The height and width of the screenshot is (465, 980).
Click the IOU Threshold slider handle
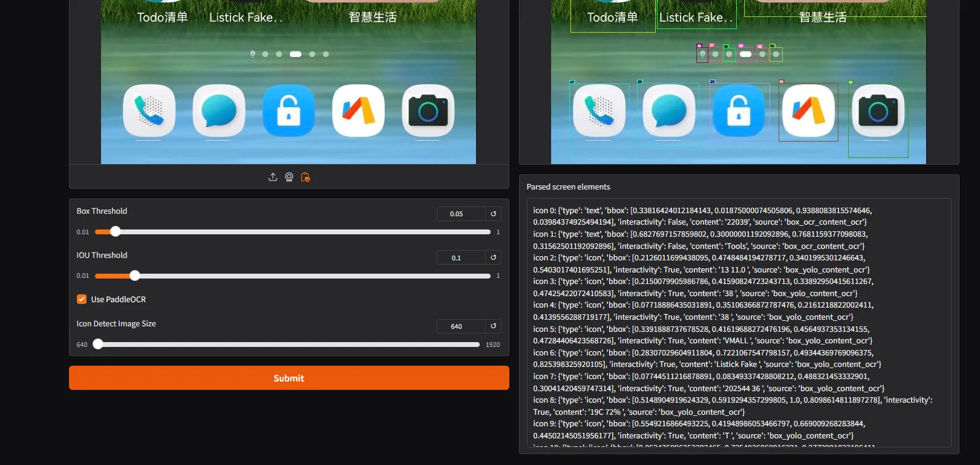(x=135, y=275)
